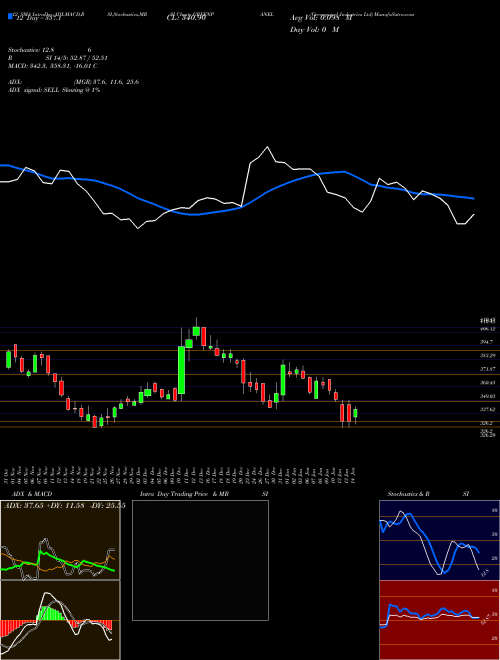This screenshot has height=660, width=500.
Task: Click the 349.03 price axis label
Action: point(488,396)
